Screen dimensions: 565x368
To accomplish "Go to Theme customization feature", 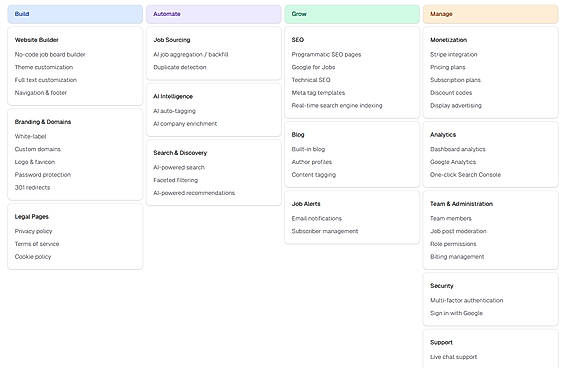I will click(44, 67).
